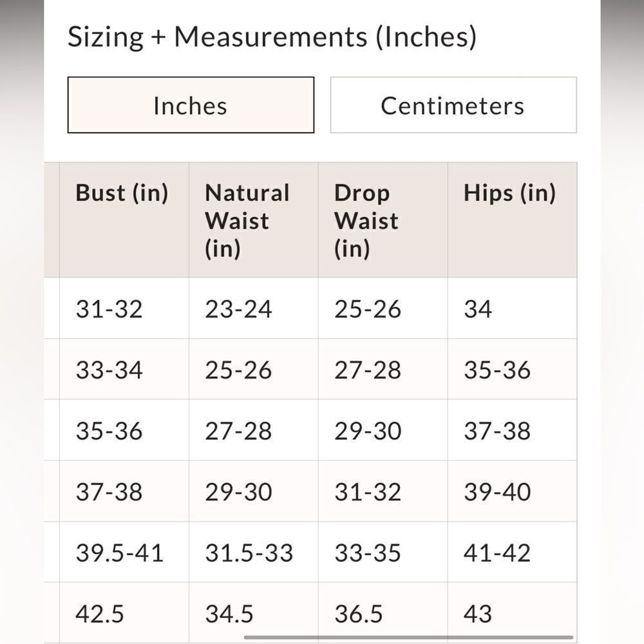Click the Natural Waist (in) column header

tap(247, 220)
